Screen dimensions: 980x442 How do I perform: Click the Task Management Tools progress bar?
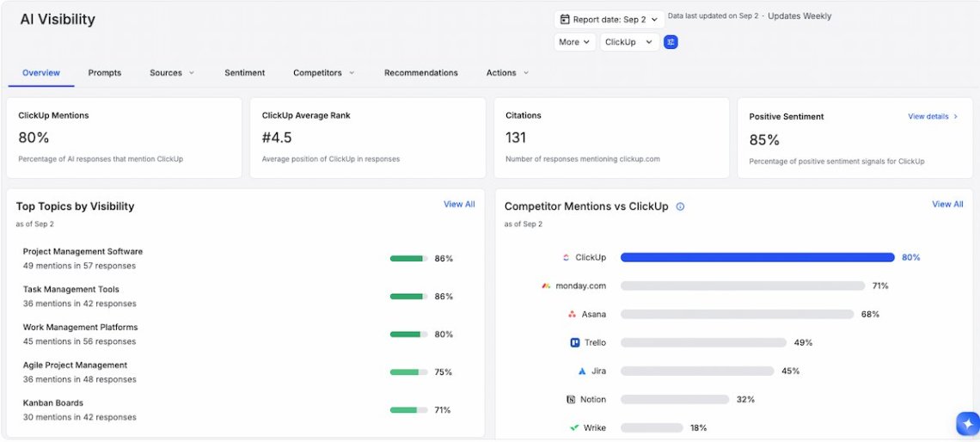(408, 297)
